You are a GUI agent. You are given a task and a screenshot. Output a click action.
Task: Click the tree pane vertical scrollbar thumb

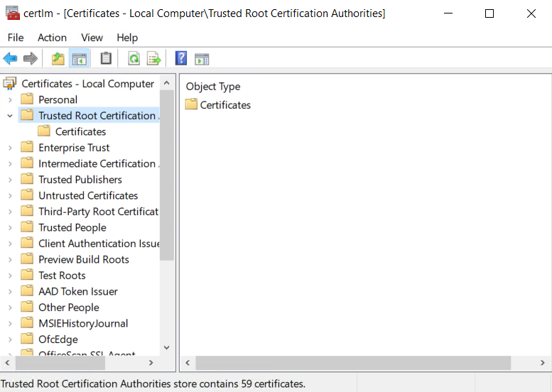coord(167,175)
